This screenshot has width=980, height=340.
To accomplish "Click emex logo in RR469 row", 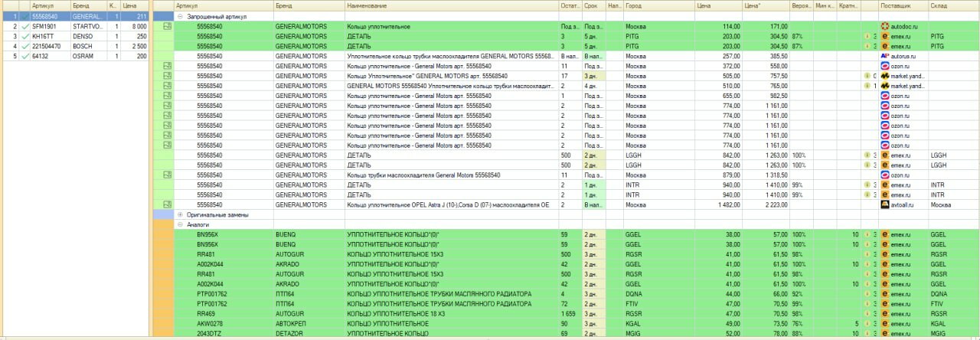I will pyautogui.click(x=884, y=314).
